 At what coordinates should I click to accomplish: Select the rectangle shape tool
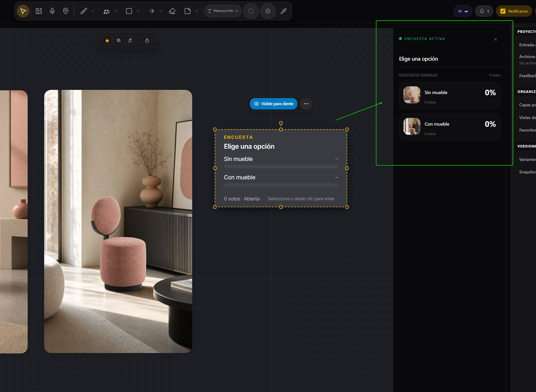[129, 11]
